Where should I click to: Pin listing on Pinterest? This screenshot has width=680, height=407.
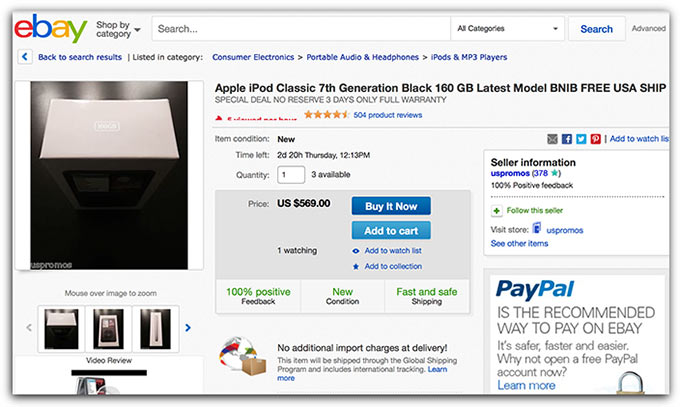coord(595,138)
